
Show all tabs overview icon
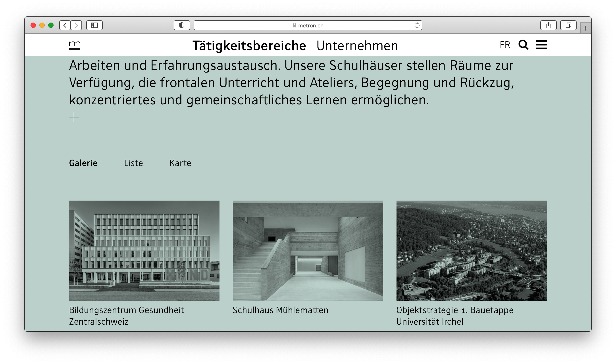coord(568,25)
